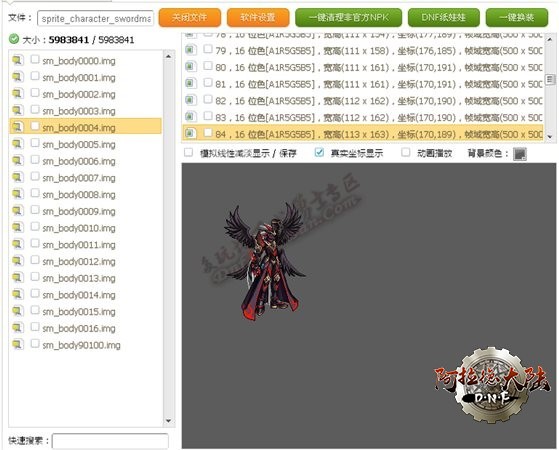Focus the 快速搜索 search input field

(110, 441)
